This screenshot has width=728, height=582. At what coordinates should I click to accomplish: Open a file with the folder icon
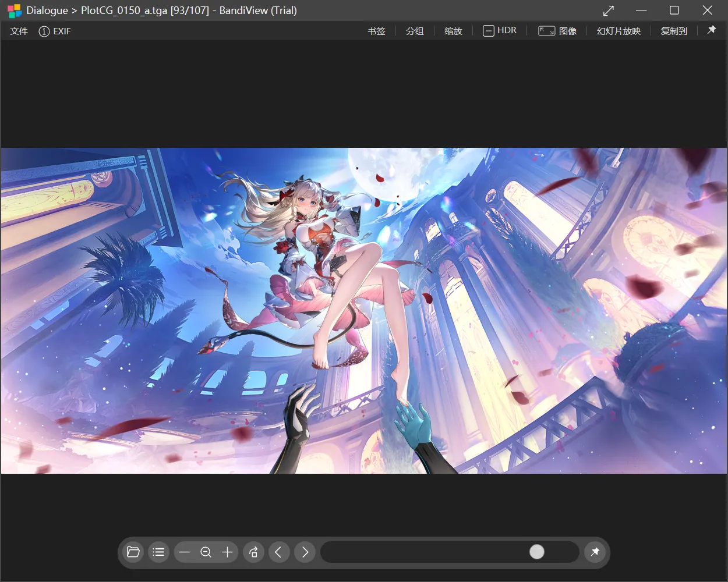[133, 552]
